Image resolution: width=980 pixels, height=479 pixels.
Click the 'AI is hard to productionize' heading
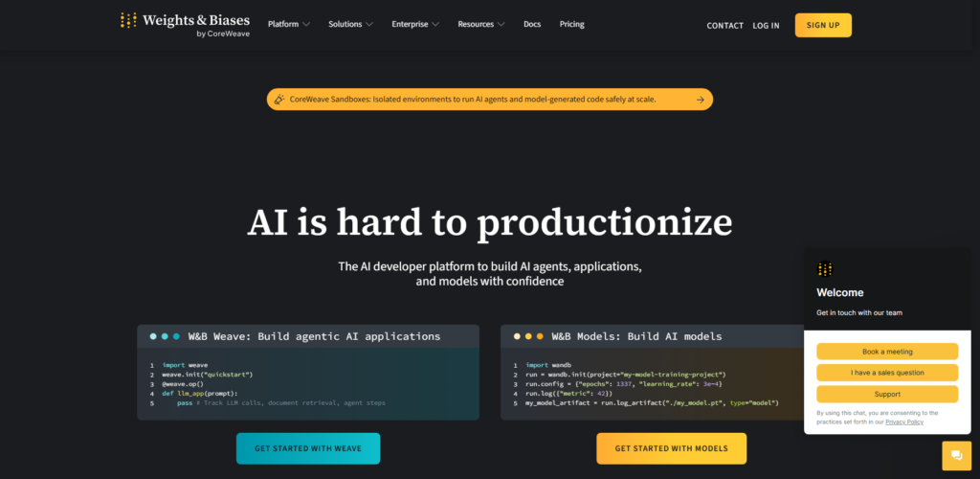489,222
